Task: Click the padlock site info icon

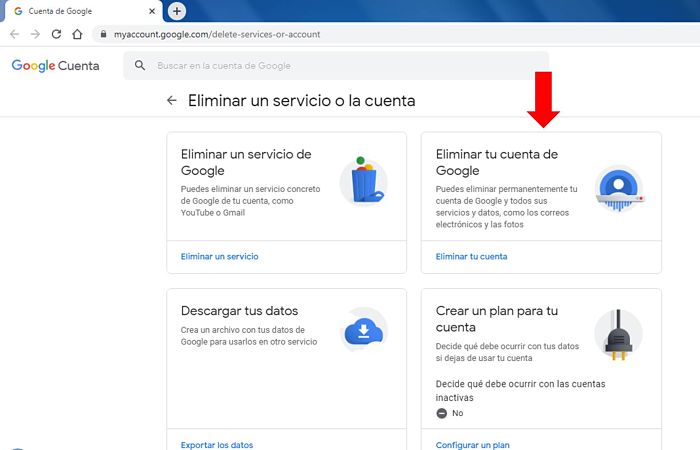Action: tap(104, 34)
